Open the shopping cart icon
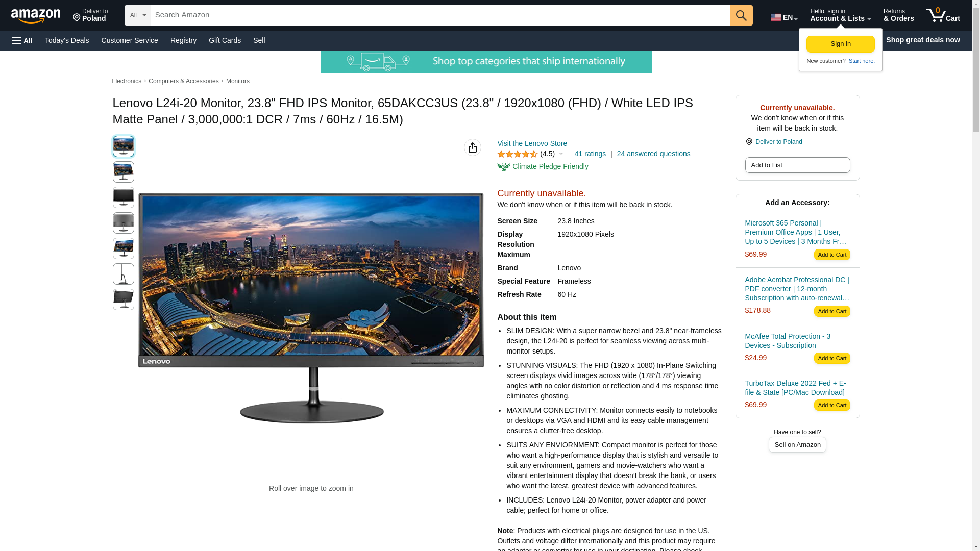The width and height of the screenshot is (980, 551). tap(943, 15)
